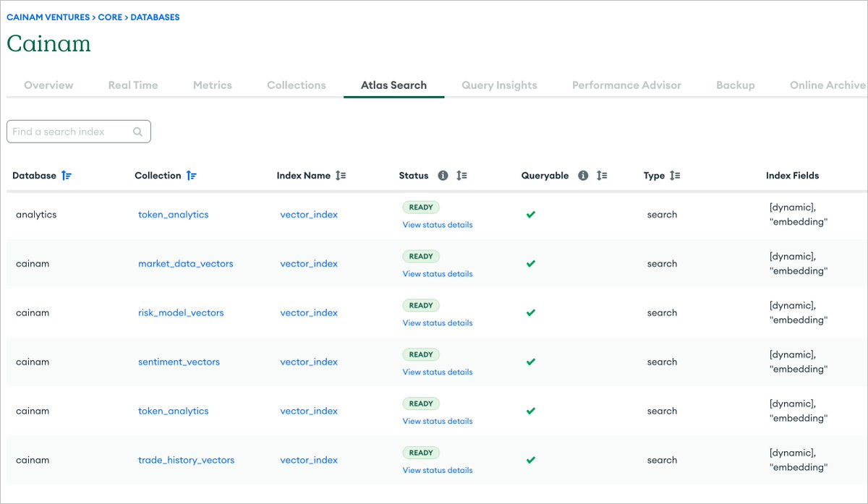Image resolution: width=868 pixels, height=504 pixels.
Task: Open the Queryable column info tooltip
Action: [x=584, y=175]
